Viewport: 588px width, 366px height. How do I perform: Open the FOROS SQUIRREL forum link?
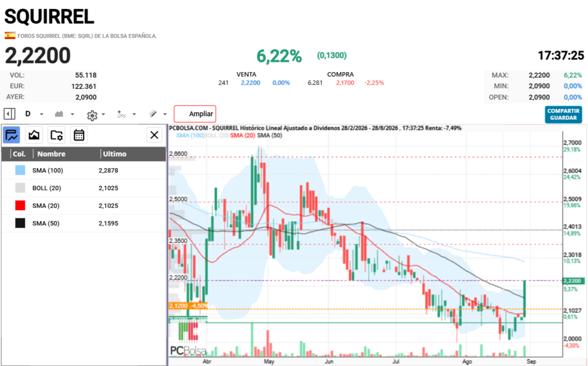(x=87, y=36)
